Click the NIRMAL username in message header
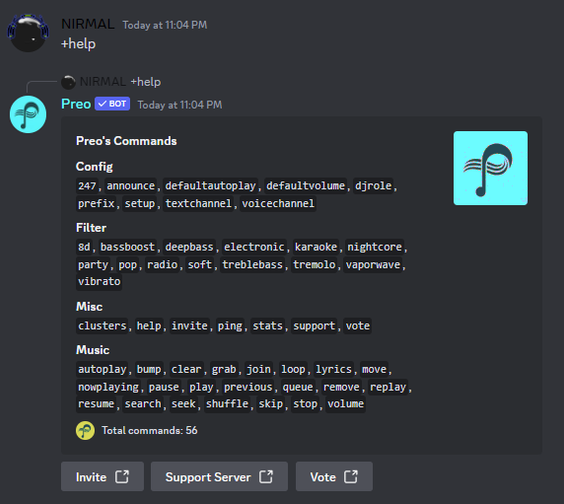Screen dimensions: 564x504 [x=88, y=24]
